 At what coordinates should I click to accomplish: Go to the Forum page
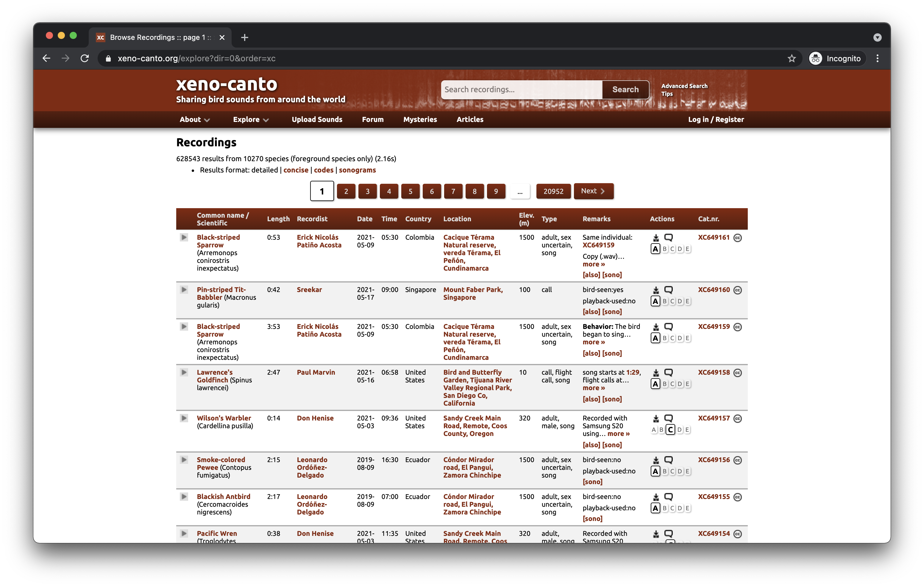pos(373,119)
